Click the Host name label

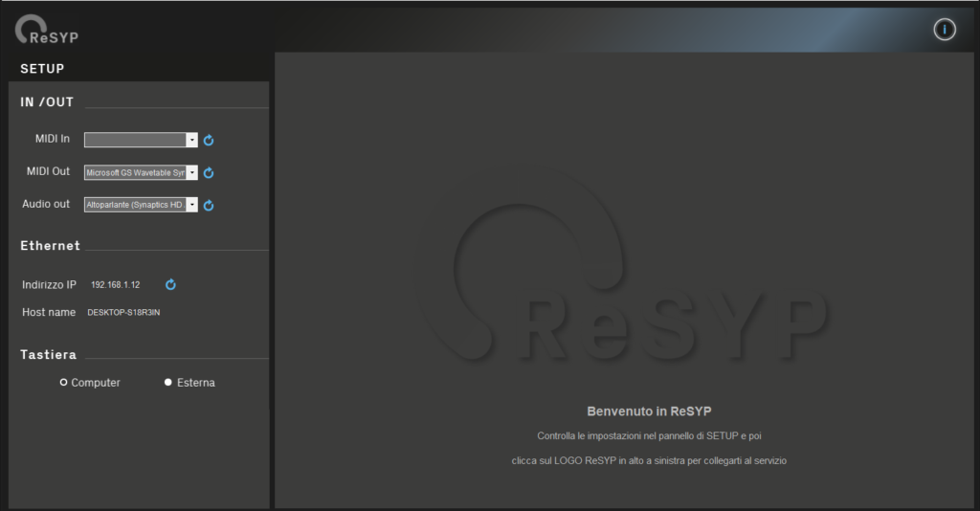click(49, 312)
